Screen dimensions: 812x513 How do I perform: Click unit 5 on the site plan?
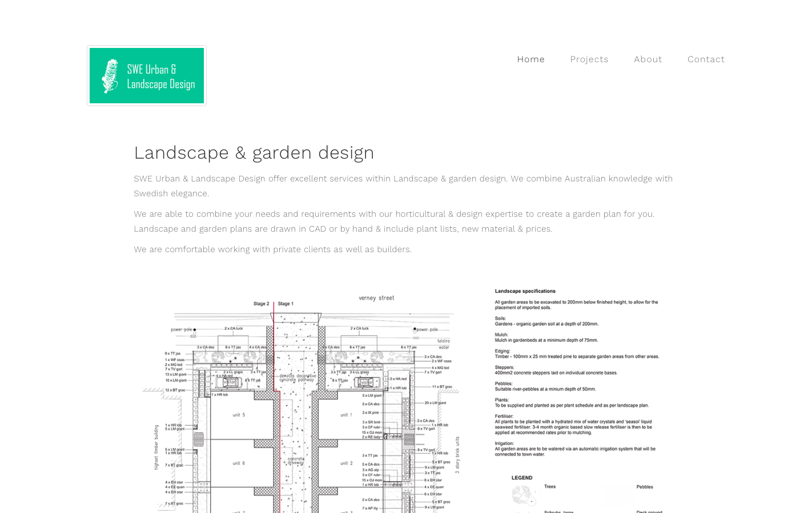[239, 415]
